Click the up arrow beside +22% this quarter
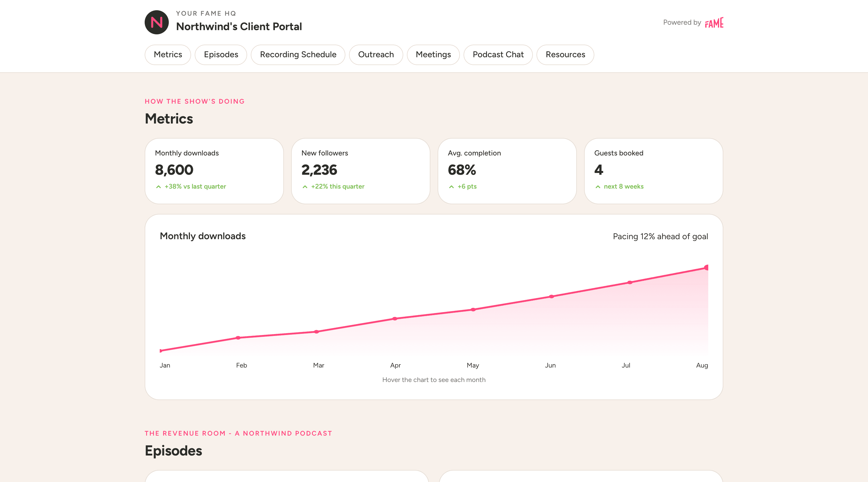The width and height of the screenshot is (868, 482). [x=305, y=186]
